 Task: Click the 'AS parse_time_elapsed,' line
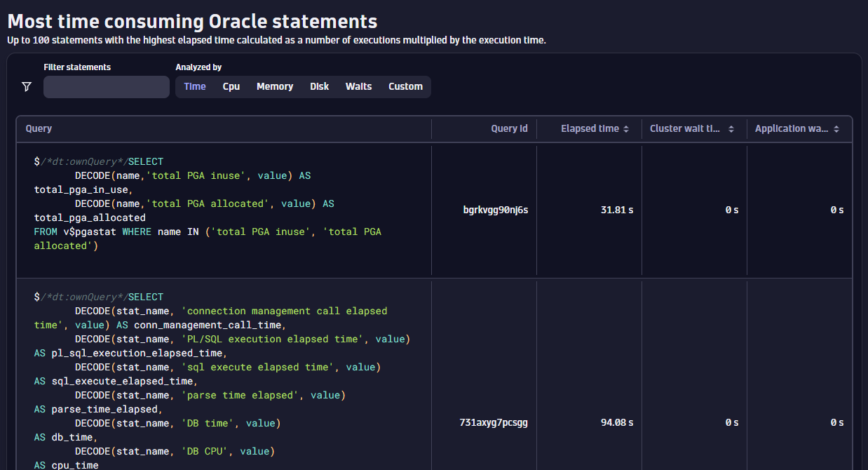[99, 409]
